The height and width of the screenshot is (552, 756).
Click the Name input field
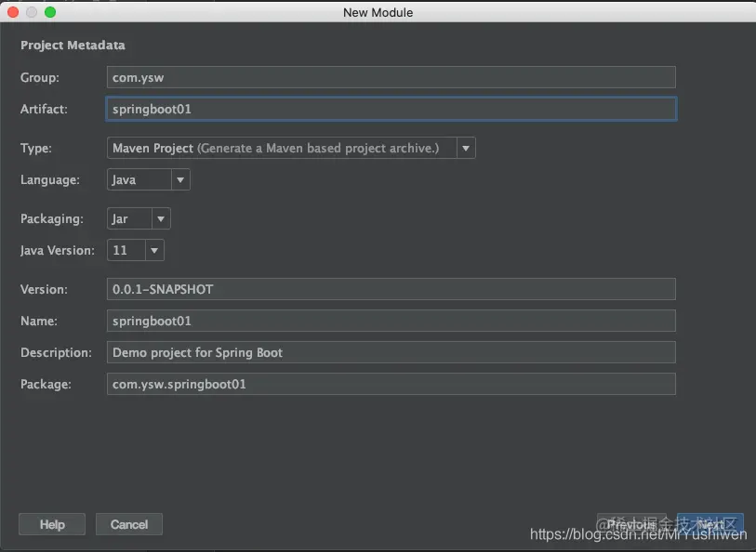(x=391, y=321)
